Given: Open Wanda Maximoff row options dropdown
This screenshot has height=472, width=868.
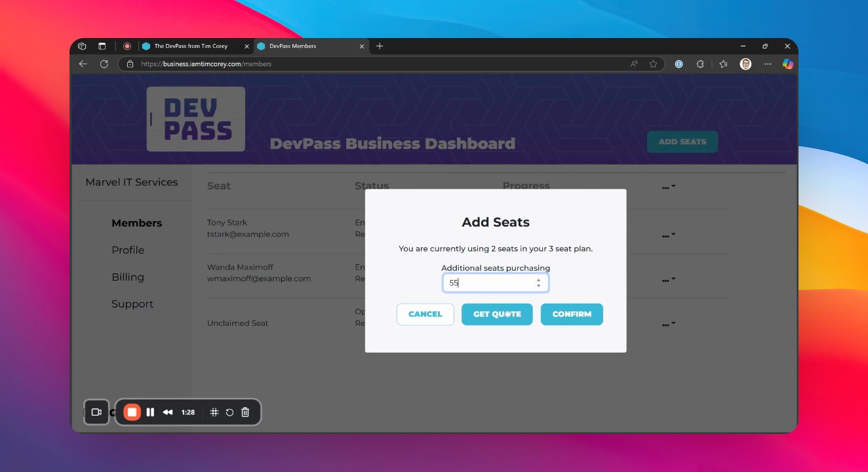Looking at the screenshot, I should point(668,279).
